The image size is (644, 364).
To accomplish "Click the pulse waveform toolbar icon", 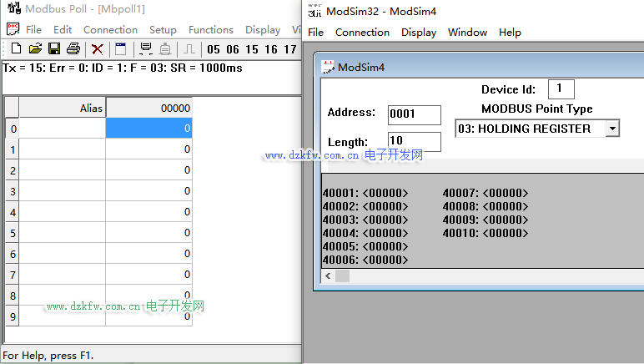I will pos(189,49).
